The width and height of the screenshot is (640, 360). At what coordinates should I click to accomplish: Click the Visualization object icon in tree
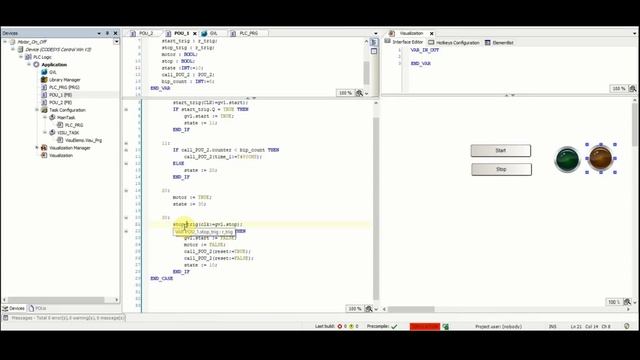(44, 156)
